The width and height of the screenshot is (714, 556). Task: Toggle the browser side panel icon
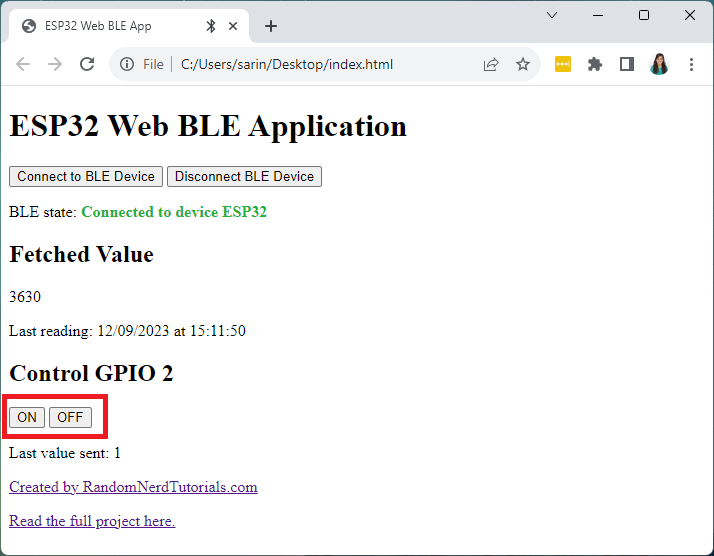[x=627, y=64]
